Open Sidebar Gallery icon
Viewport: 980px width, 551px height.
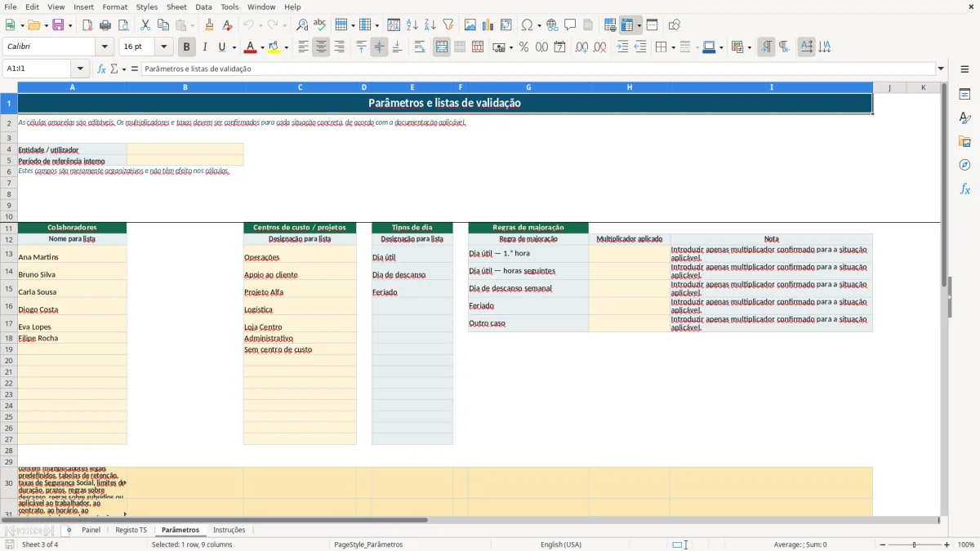964,141
